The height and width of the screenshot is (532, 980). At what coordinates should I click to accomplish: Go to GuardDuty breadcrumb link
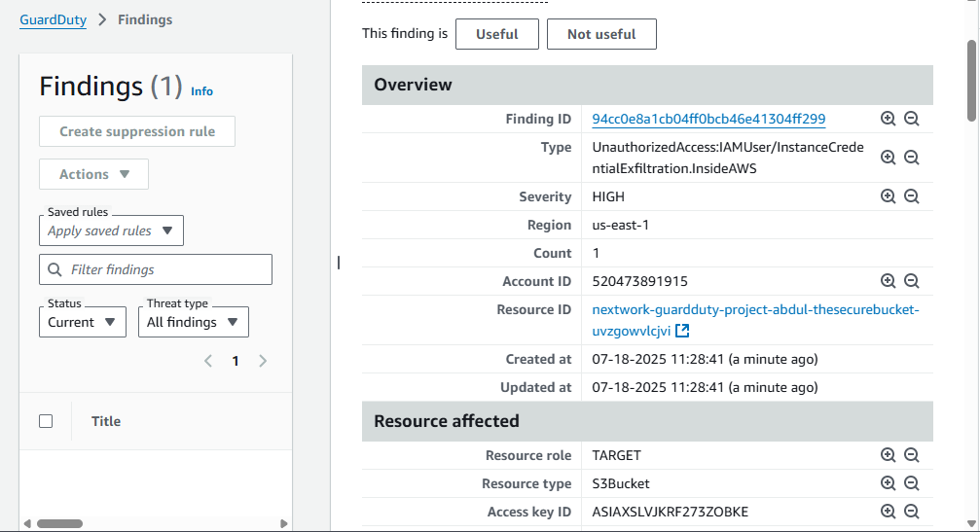click(54, 20)
